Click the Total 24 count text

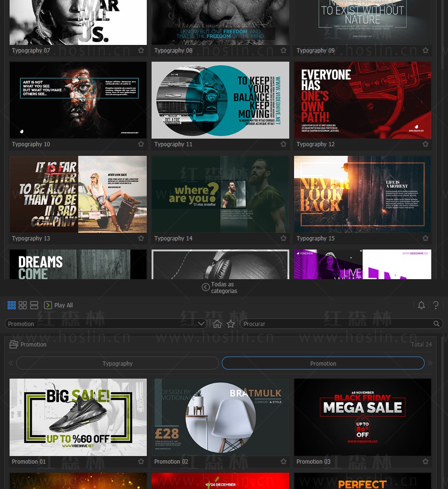coord(421,344)
